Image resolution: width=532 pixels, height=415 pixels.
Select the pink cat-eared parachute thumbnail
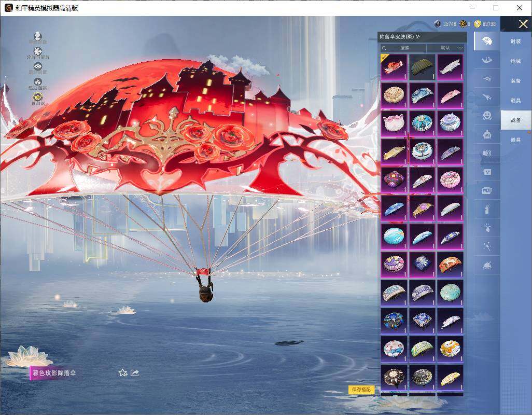[394, 123]
